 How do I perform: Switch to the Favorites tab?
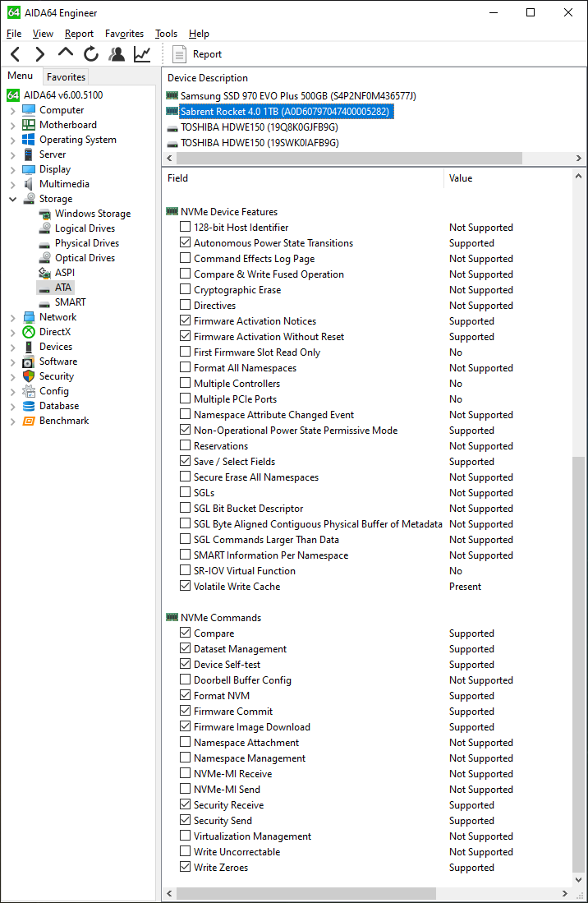(67, 76)
